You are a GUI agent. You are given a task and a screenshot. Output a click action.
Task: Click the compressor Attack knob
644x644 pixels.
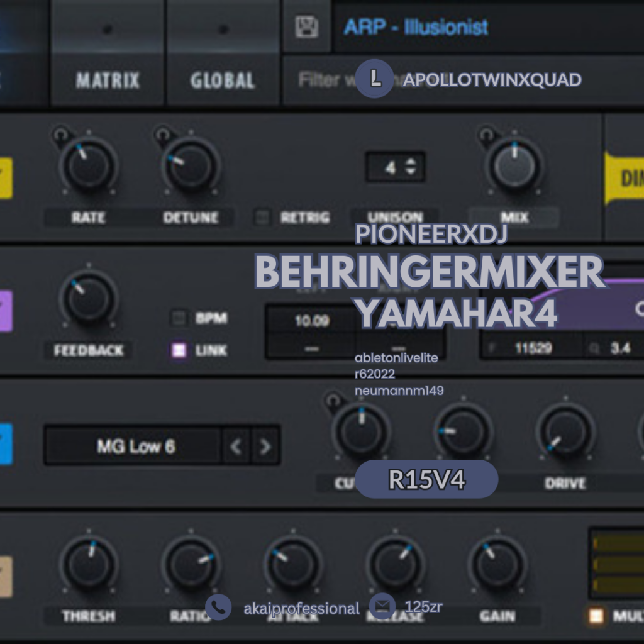coord(293,564)
